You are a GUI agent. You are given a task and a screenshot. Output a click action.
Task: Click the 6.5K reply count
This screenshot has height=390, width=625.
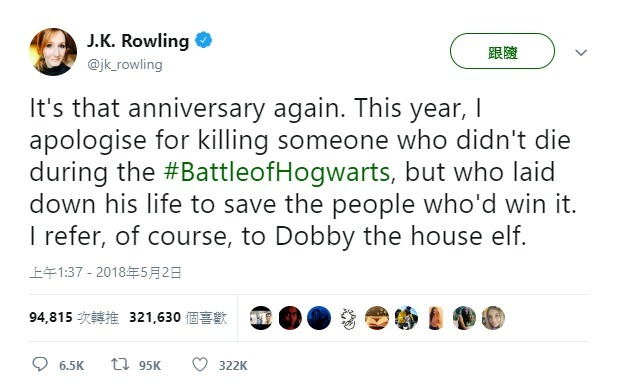click(x=71, y=366)
